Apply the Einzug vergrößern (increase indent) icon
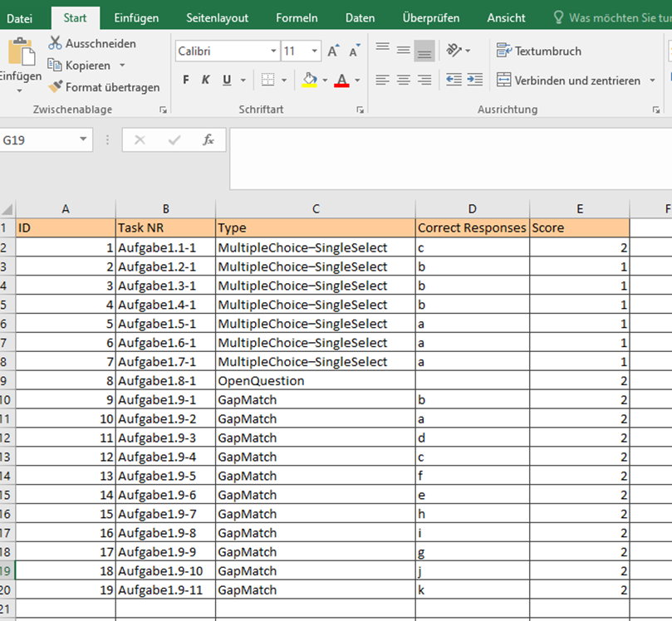 click(473, 80)
